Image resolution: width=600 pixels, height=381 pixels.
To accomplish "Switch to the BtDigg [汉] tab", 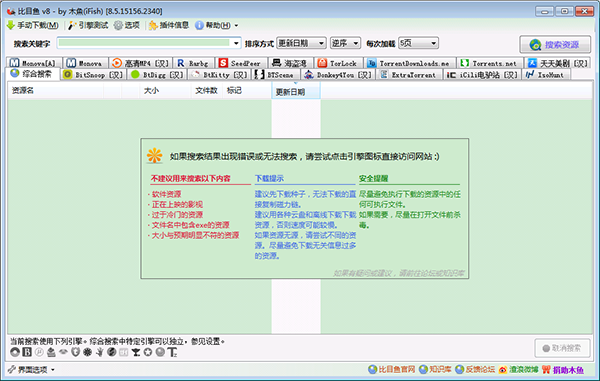I will pyautogui.click(x=158, y=75).
